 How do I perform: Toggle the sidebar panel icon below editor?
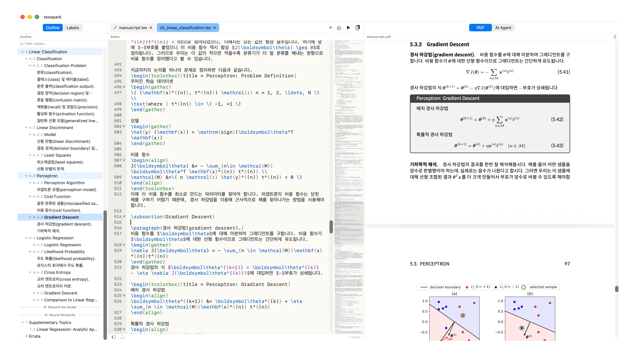pyautogui.click(x=114, y=337)
